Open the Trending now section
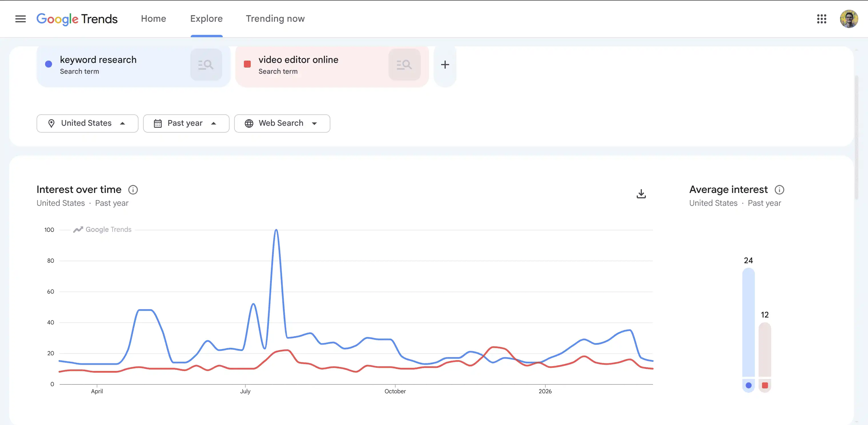Image resolution: width=868 pixels, height=425 pixels. [275, 19]
